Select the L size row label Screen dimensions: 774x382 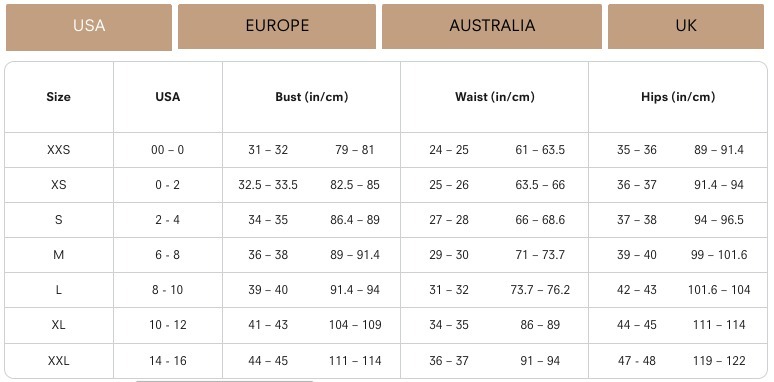click(58, 290)
